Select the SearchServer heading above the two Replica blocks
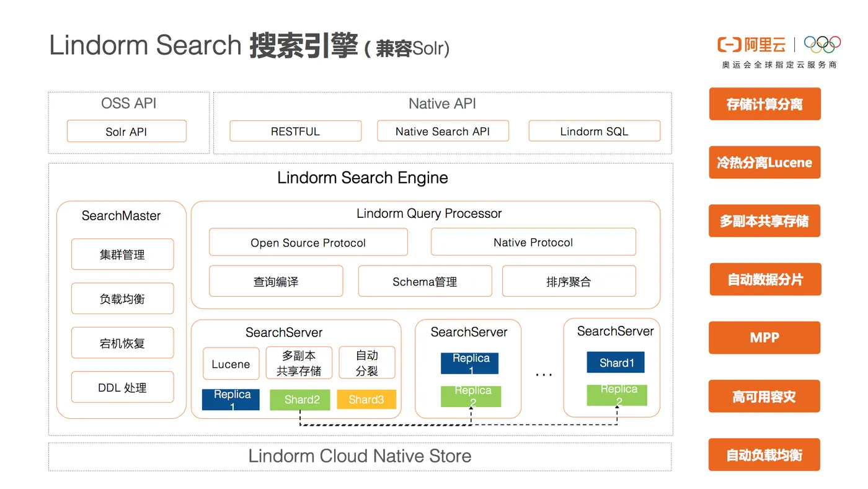The height and width of the screenshot is (489, 868). [469, 332]
